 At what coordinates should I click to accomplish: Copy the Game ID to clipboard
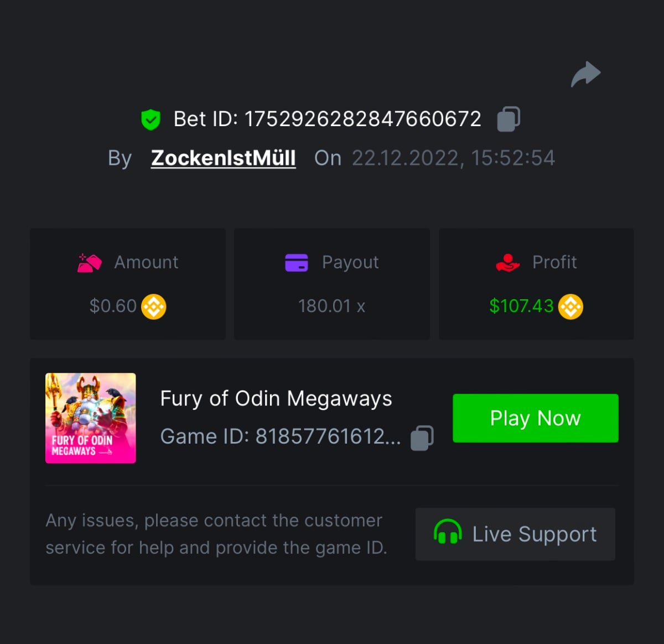click(x=422, y=438)
